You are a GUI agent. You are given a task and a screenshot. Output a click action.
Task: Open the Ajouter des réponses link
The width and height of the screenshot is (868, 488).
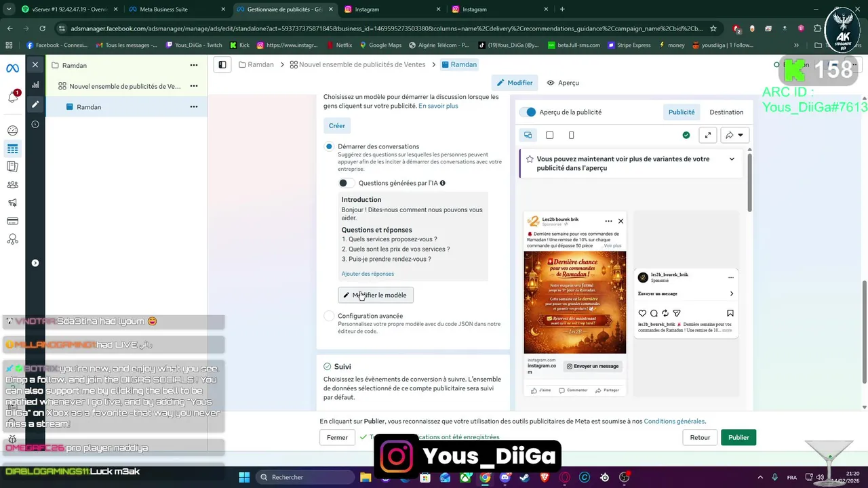[x=368, y=274]
